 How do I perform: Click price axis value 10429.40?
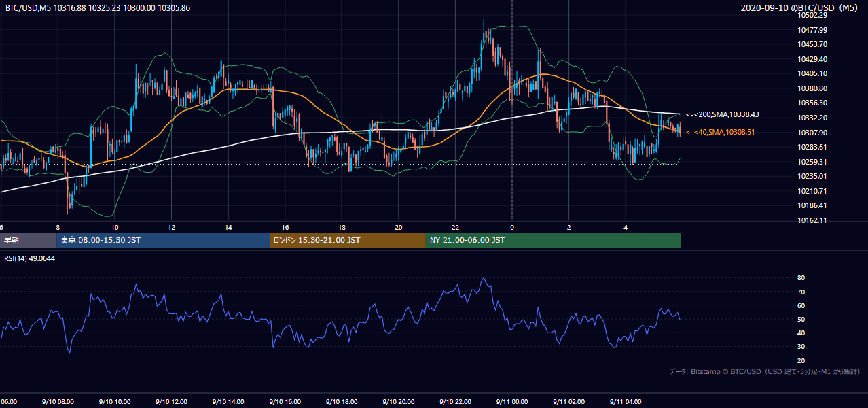coord(812,59)
